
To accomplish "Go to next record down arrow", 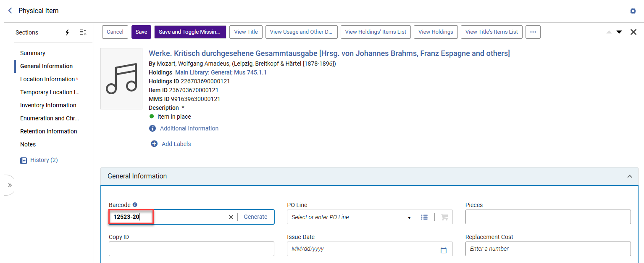I will (619, 32).
